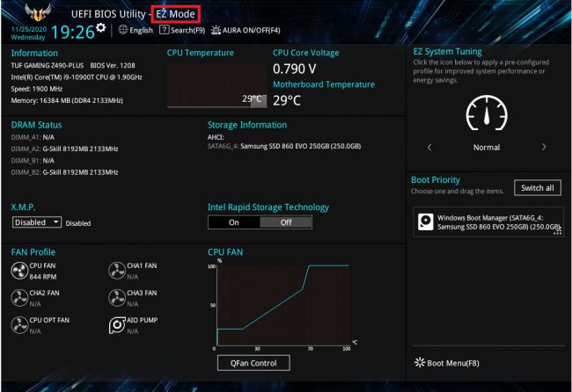Click the drag handle on boot entry
Screen dimensions: 572x392
point(557,230)
